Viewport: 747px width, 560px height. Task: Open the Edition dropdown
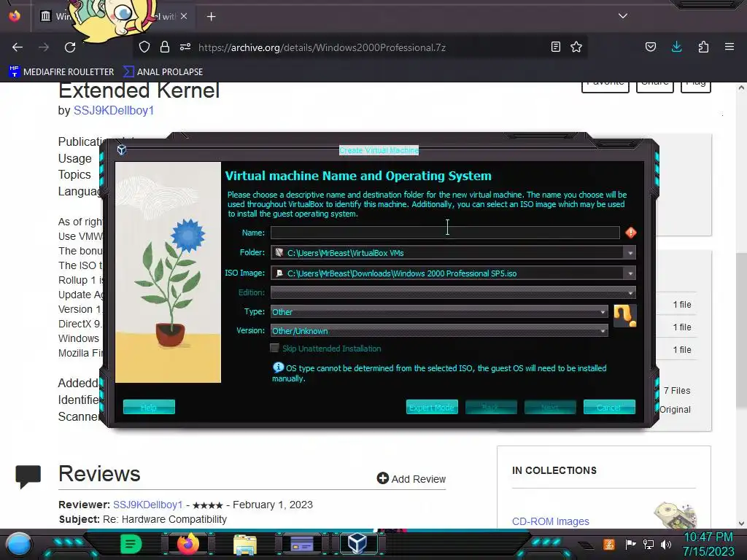coord(453,292)
